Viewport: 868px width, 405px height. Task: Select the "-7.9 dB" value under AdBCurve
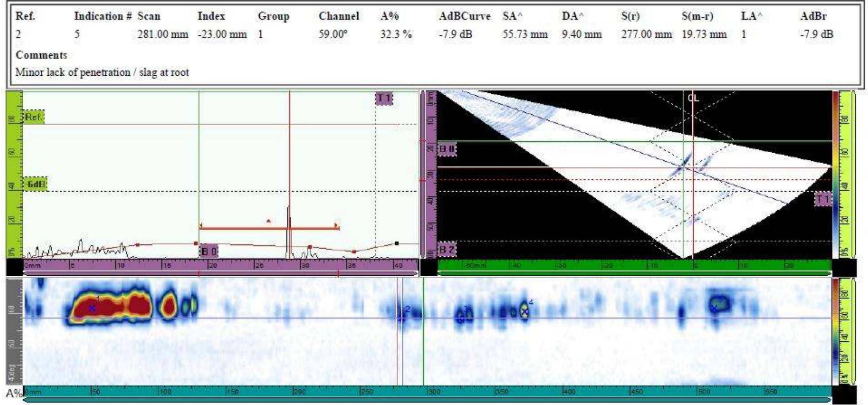[455, 34]
